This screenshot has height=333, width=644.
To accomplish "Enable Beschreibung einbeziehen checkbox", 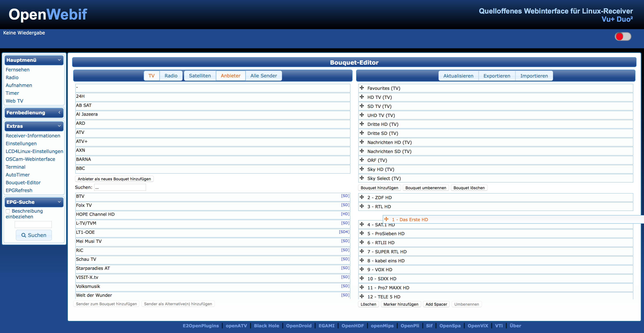I will (8, 211).
